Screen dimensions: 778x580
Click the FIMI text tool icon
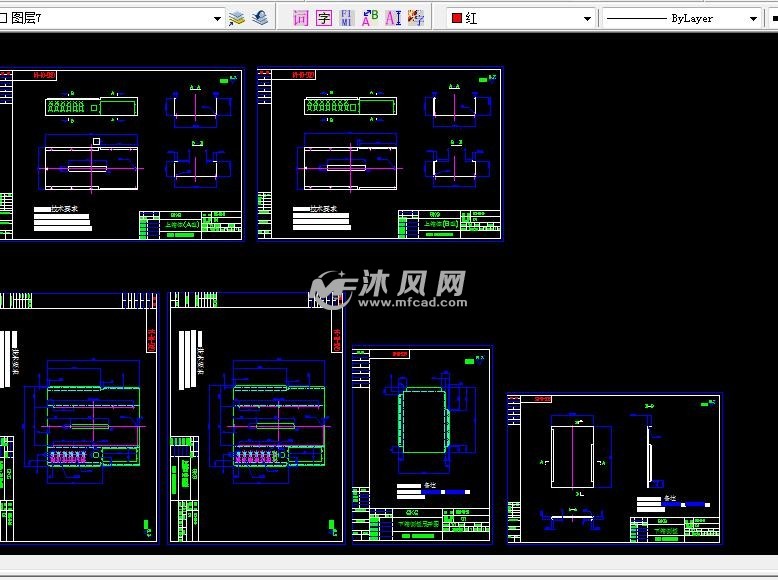[x=346, y=18]
